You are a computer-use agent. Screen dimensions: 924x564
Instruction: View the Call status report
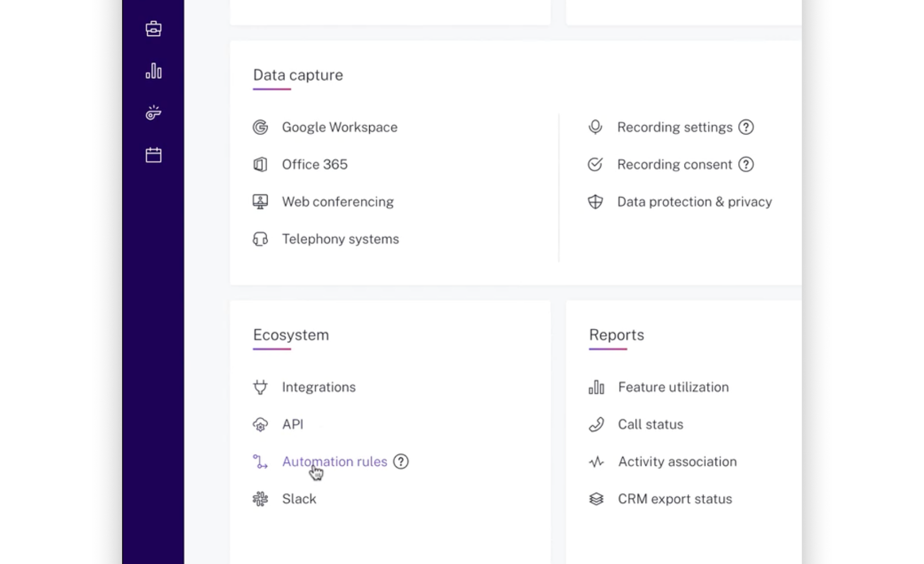pos(651,424)
